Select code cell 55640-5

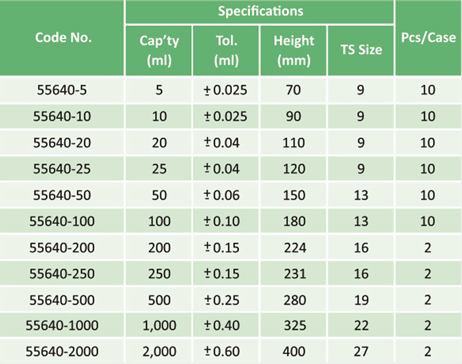[x=62, y=90]
